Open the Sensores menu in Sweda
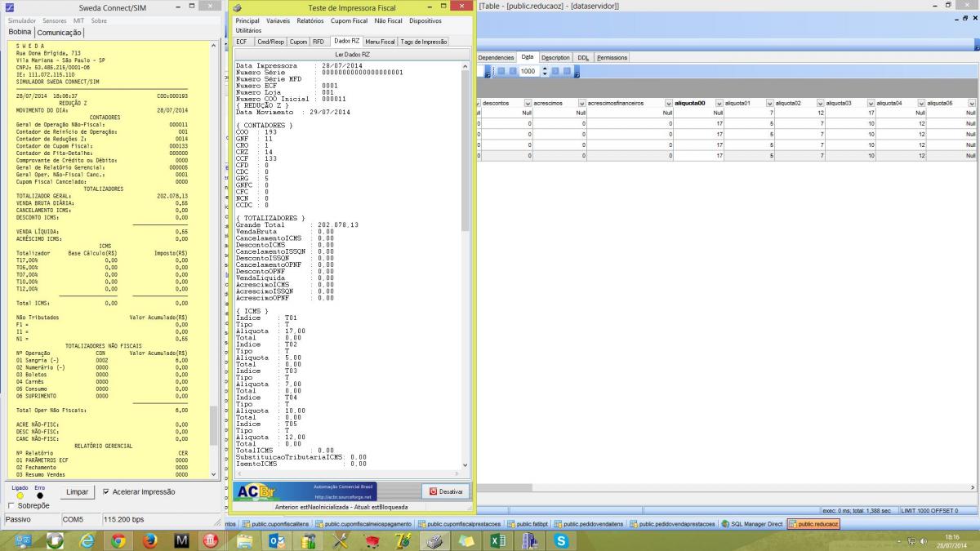The width and height of the screenshot is (980, 551). click(x=55, y=20)
